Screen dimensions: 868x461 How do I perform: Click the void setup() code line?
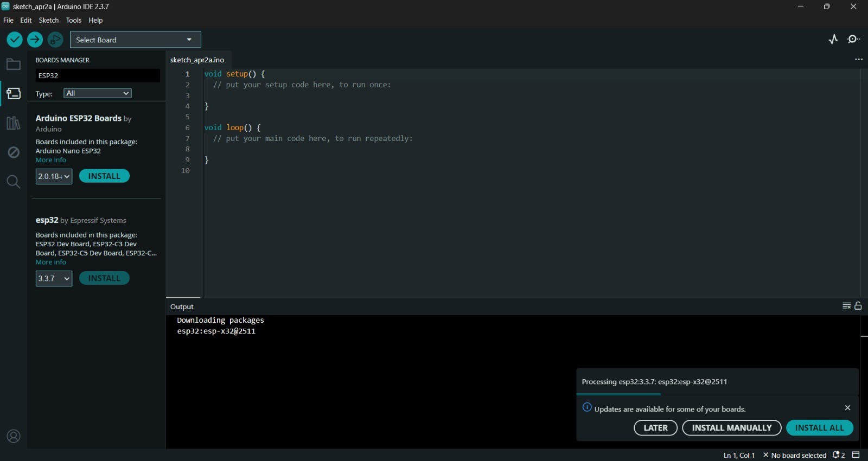(x=234, y=74)
